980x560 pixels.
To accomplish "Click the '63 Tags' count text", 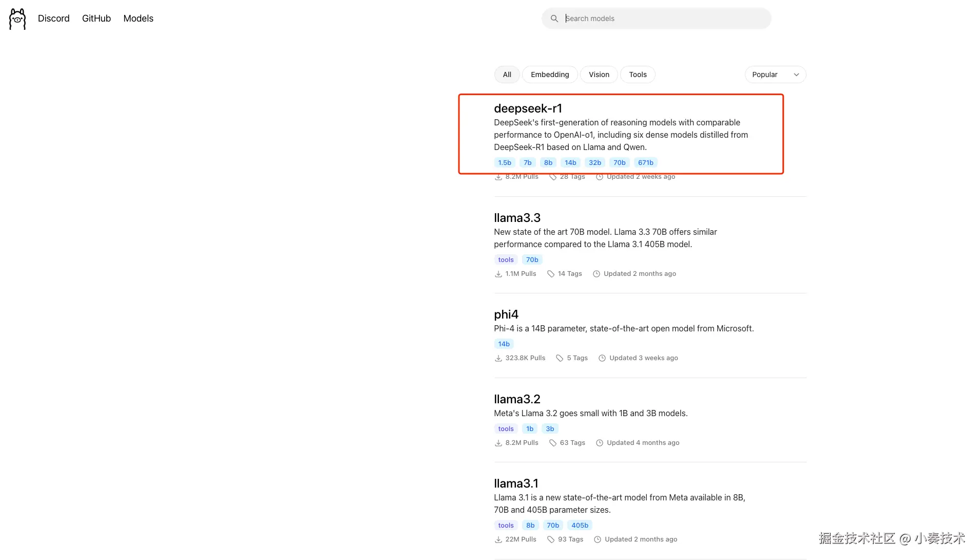I will [572, 443].
